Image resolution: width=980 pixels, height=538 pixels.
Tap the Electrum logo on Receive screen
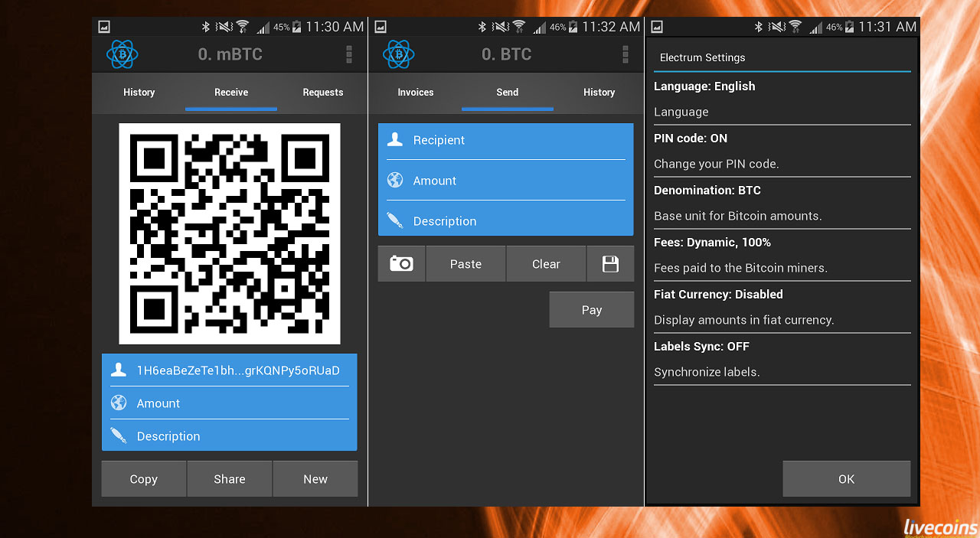pos(122,54)
